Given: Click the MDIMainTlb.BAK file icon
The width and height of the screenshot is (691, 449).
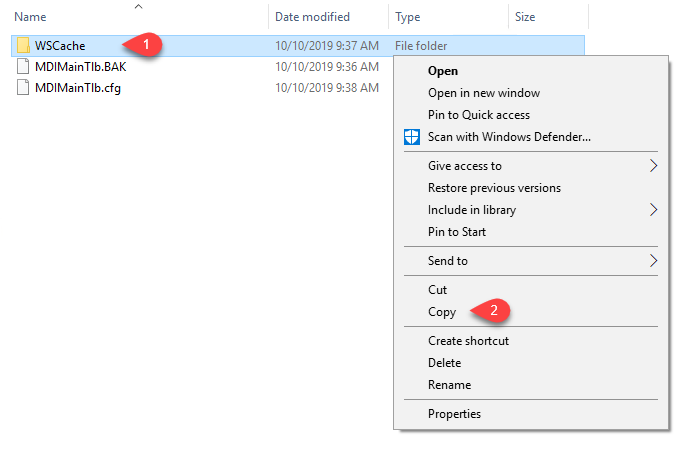Looking at the screenshot, I should (23, 66).
